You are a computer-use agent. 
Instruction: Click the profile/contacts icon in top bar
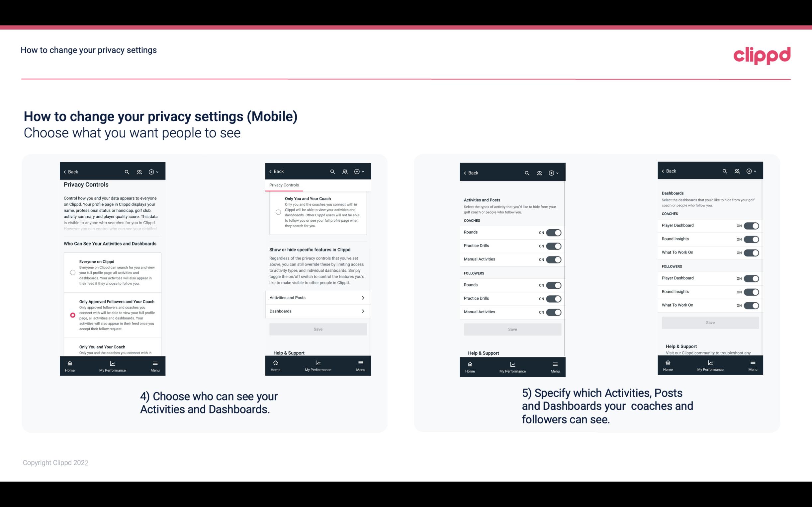pos(139,172)
